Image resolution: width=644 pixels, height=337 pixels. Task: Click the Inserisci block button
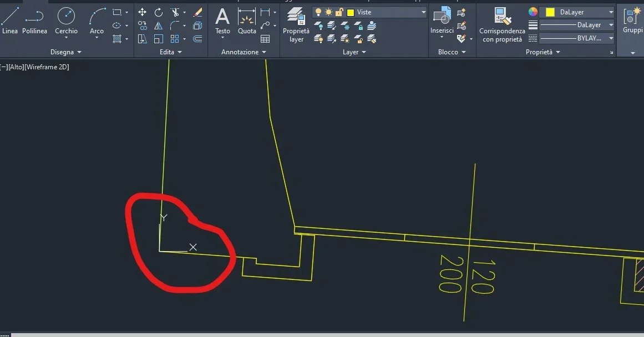[x=442, y=21]
